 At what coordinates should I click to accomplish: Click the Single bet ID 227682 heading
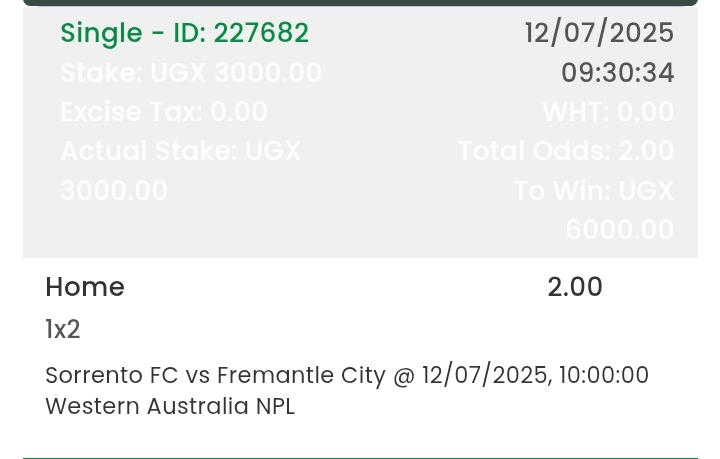(184, 33)
